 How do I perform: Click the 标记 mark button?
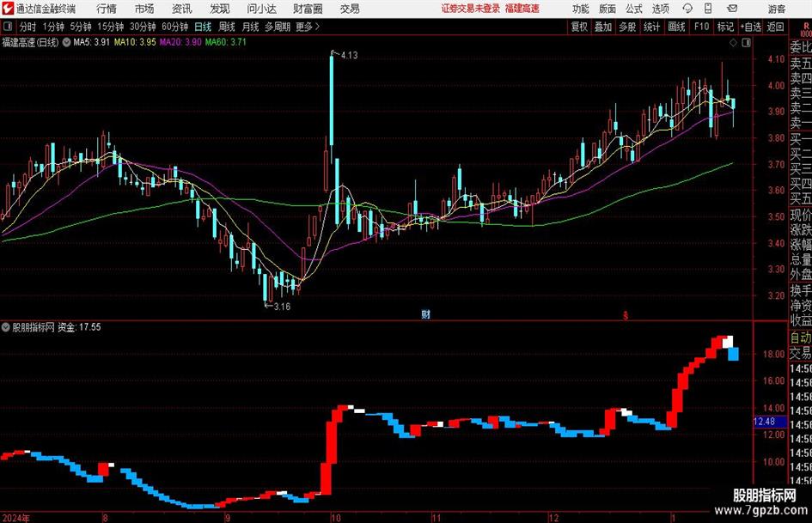click(725, 27)
